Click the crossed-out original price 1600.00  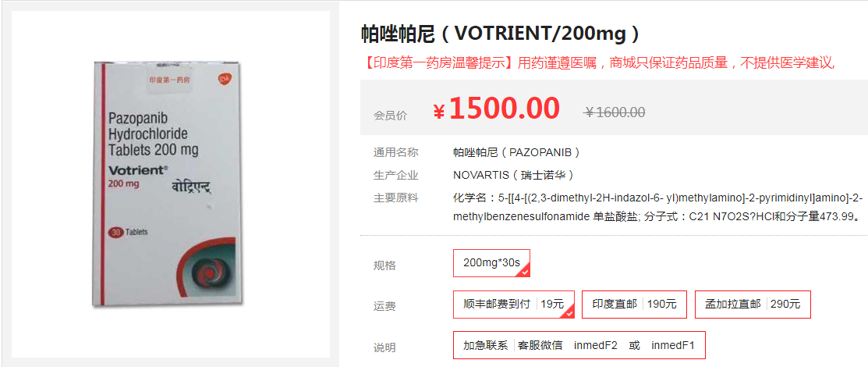tap(615, 112)
